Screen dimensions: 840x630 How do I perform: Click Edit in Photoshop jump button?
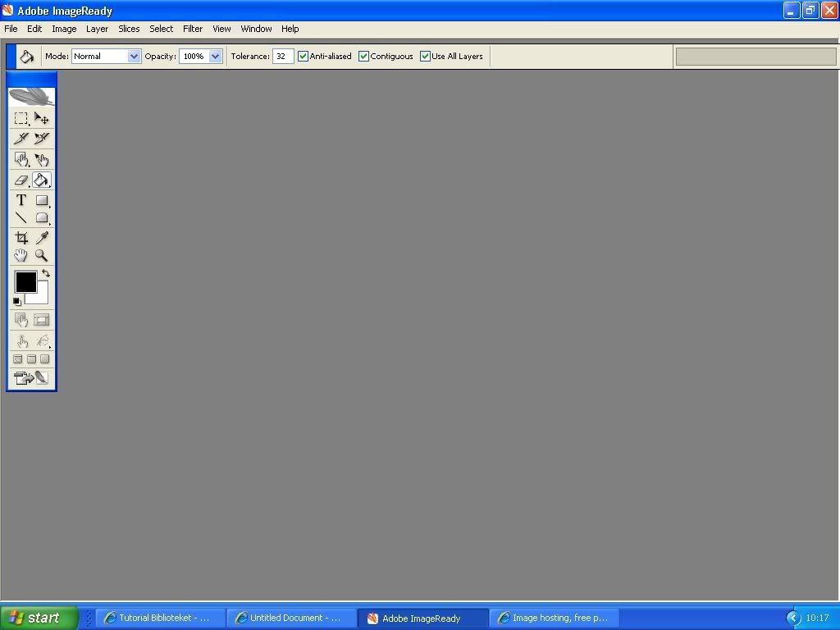click(x=31, y=377)
